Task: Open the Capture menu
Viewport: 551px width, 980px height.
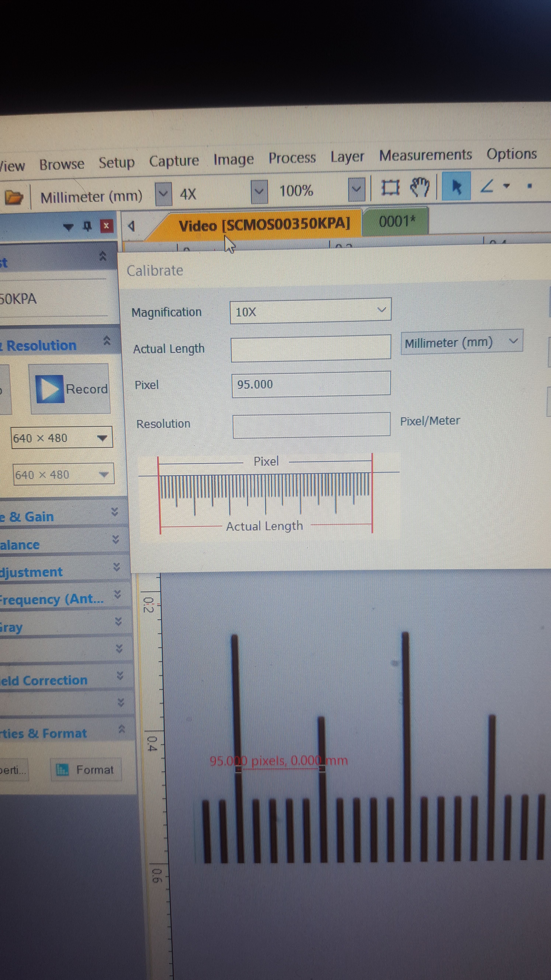Action: click(x=174, y=161)
